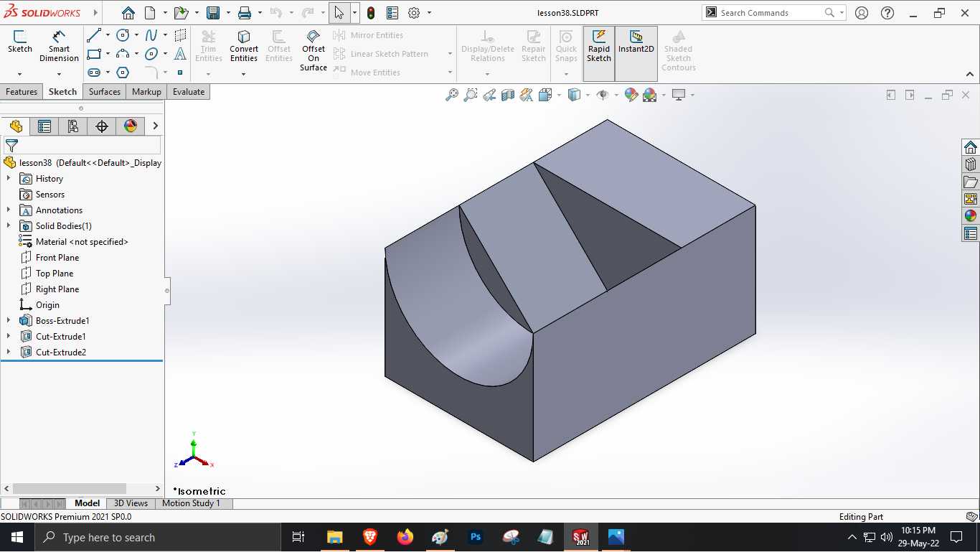Open the Hide/Show Items eye icon
Screen dimensions: 980x560
coord(603,95)
